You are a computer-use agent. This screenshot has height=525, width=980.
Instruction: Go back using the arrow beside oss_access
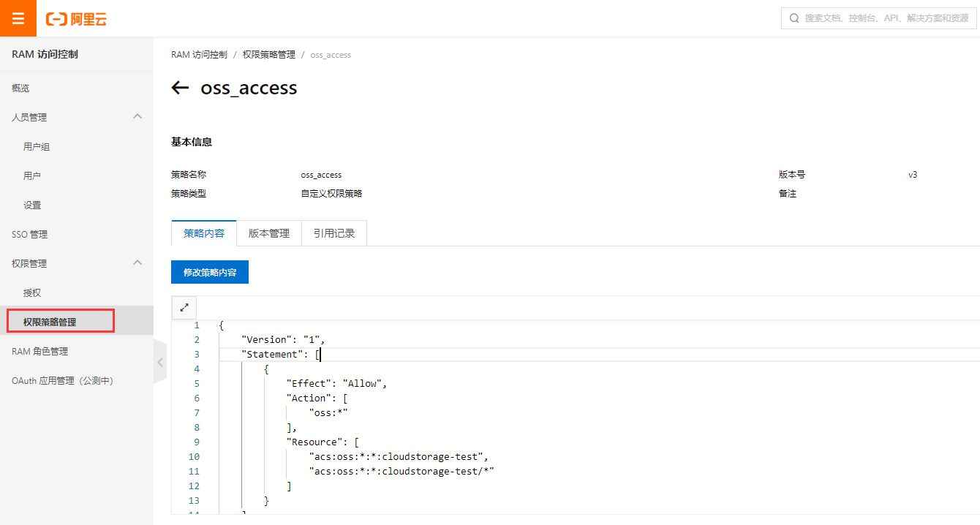pyautogui.click(x=180, y=88)
